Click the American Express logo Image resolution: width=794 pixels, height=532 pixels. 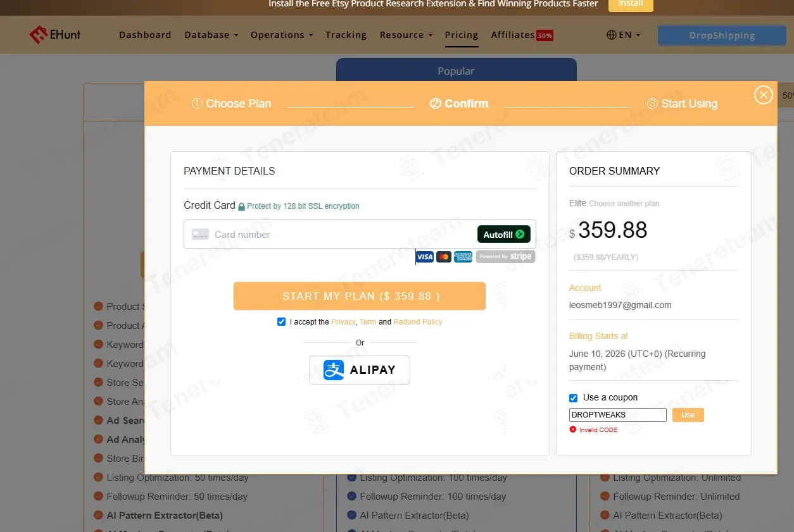click(463, 257)
